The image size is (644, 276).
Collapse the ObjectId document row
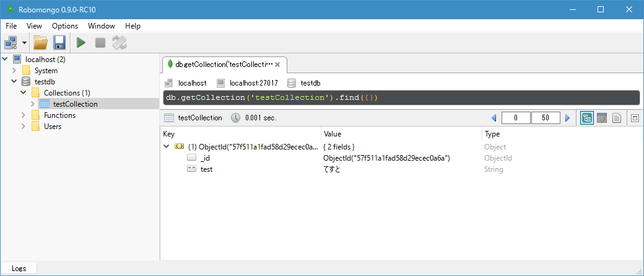click(x=166, y=146)
